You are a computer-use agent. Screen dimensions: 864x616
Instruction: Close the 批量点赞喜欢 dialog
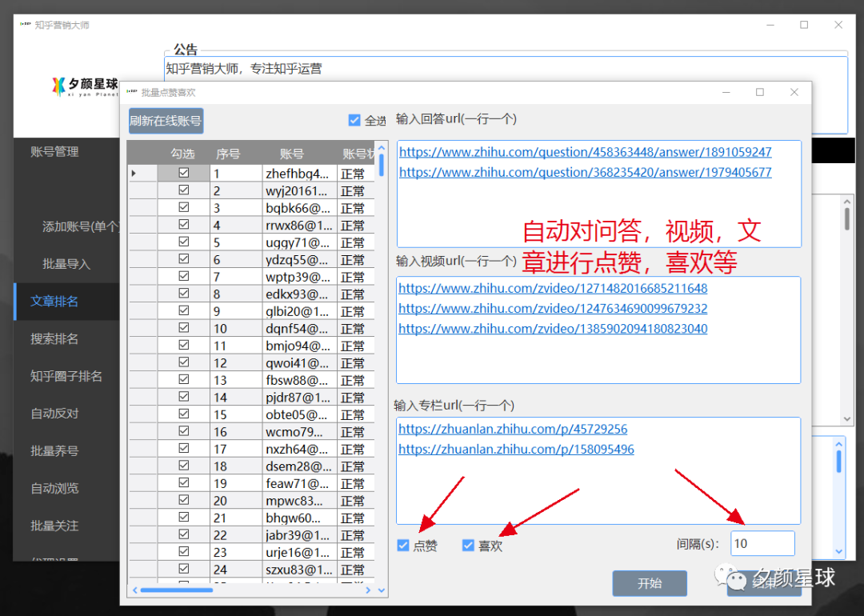point(794,92)
